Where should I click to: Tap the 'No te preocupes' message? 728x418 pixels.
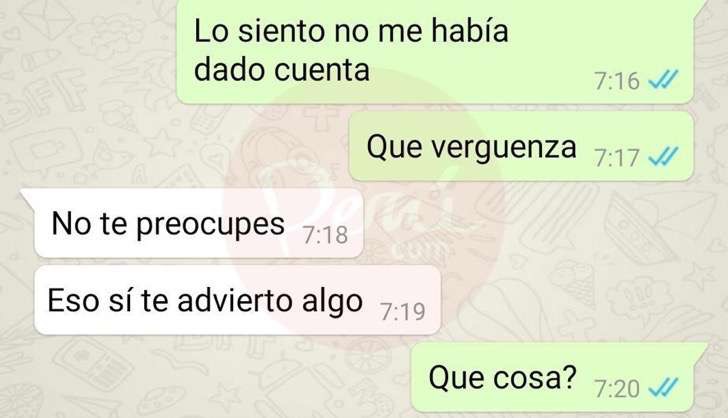(199, 223)
